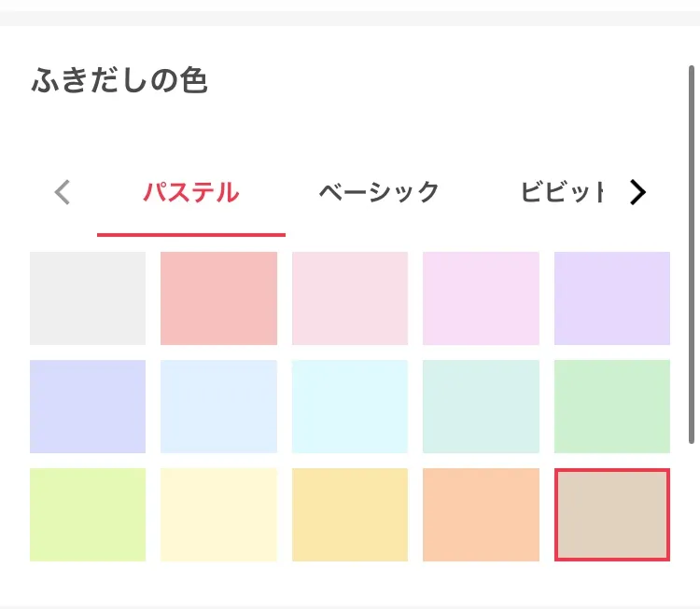Choose the pastel salmon red swatch
The image size is (700, 609).
218,298
